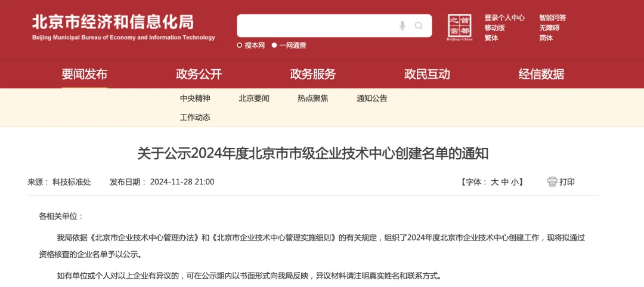Select the 搜本网 radio option
644x287 pixels.
[x=251, y=45]
